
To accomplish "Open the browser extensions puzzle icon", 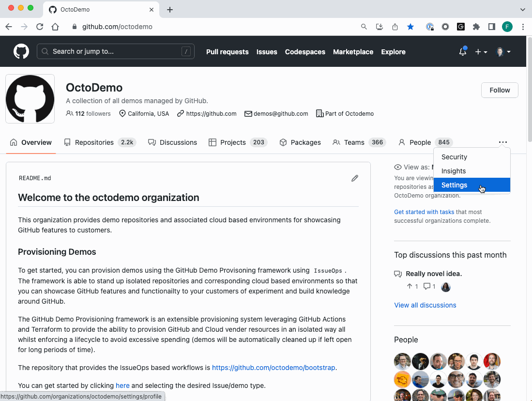I will [476, 27].
